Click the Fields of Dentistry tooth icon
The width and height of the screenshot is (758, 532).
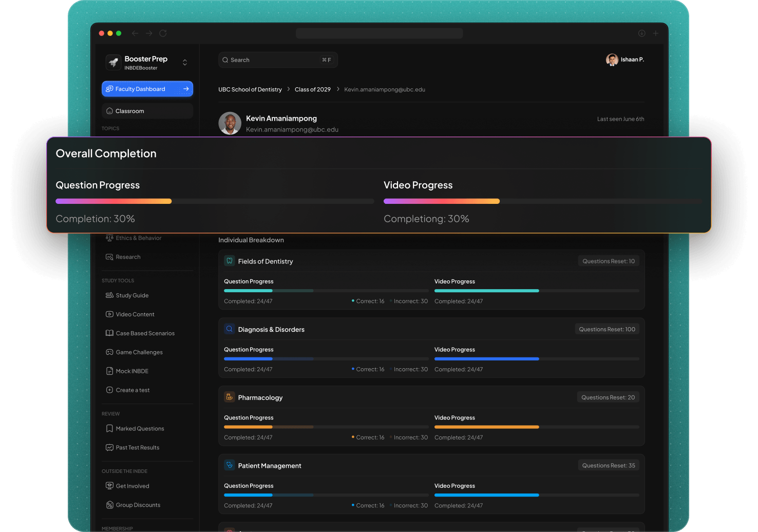click(x=230, y=261)
